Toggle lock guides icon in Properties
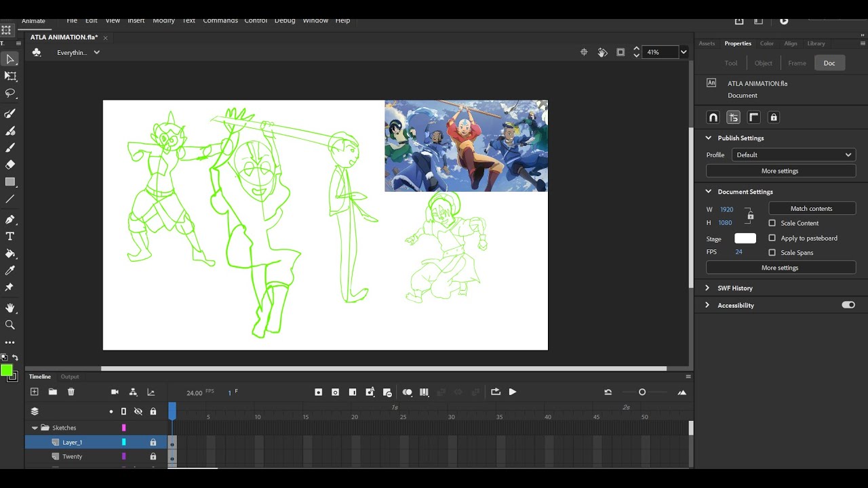The width and height of the screenshot is (868, 488). point(773,117)
